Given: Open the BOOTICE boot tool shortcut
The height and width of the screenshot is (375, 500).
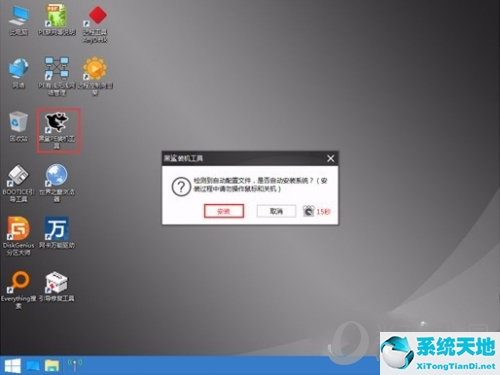Looking at the screenshot, I should pos(18,183).
